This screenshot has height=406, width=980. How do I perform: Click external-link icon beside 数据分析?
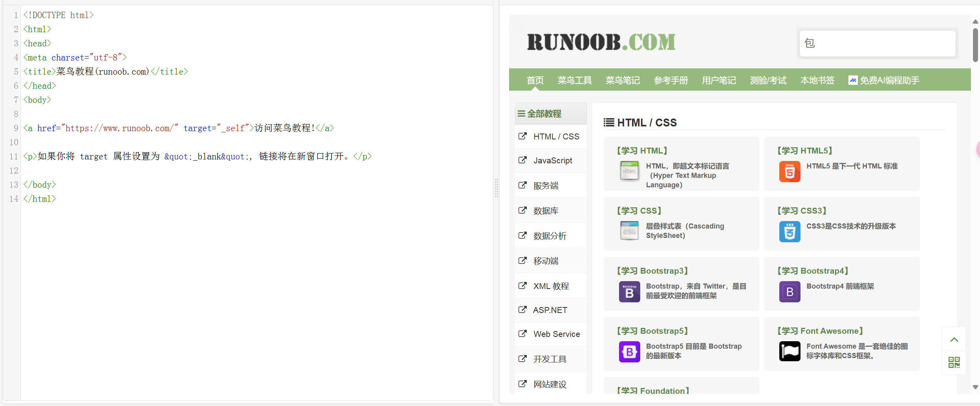[522, 236]
